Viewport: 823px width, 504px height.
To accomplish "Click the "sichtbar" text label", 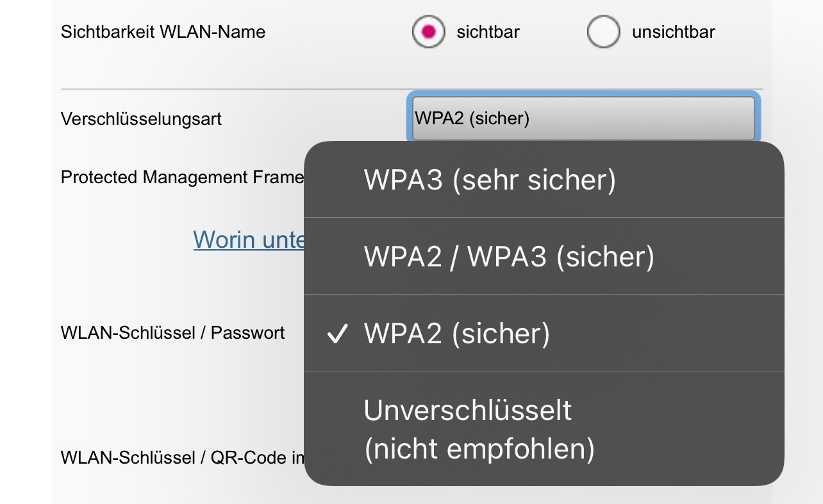I will (488, 32).
